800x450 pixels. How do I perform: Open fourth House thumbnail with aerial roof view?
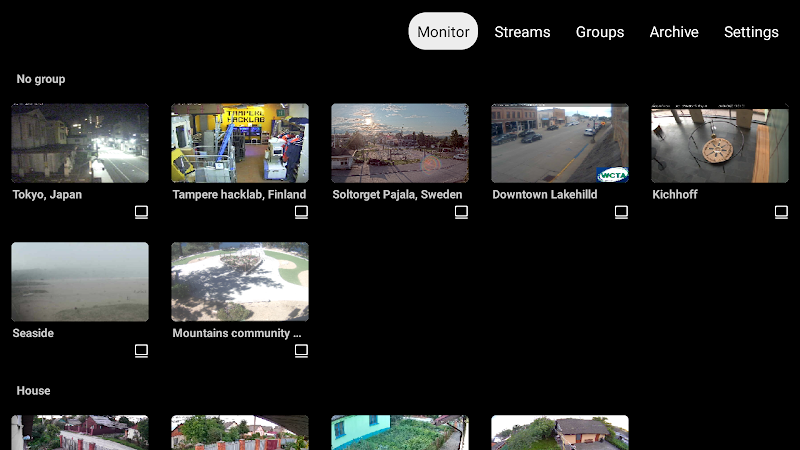(x=560, y=433)
